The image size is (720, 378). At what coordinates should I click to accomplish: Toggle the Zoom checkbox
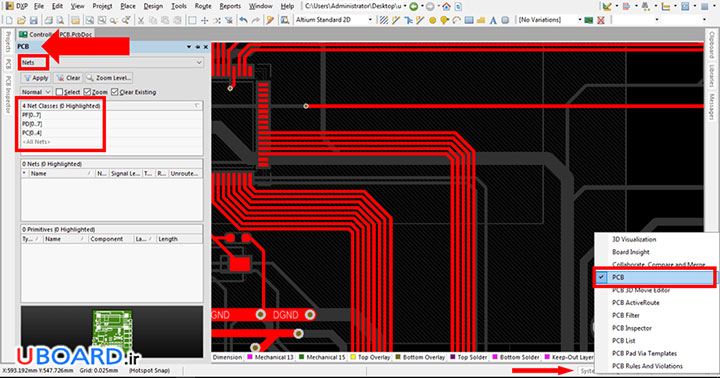coord(87,92)
